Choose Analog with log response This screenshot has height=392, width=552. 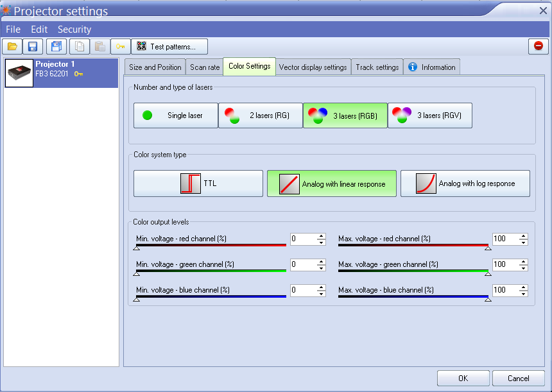[x=465, y=183]
